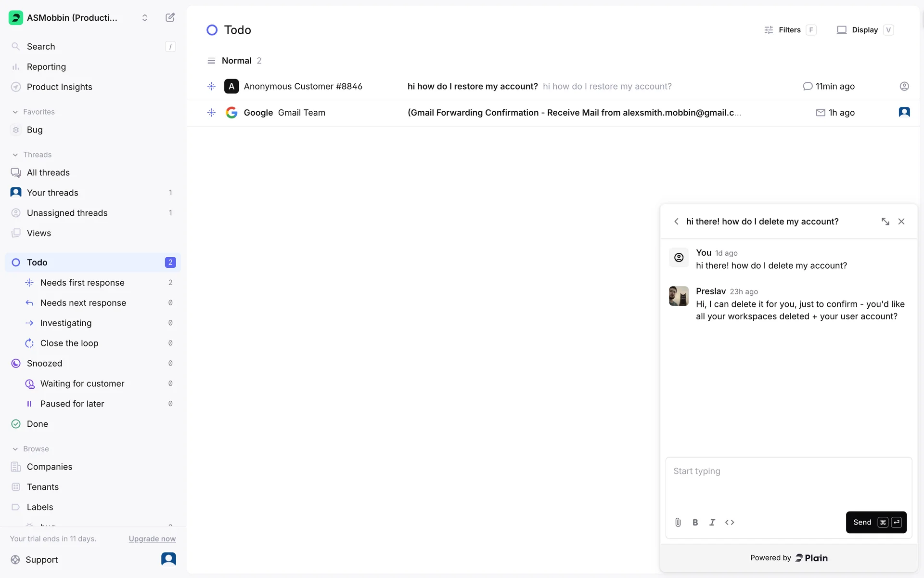Toggle italic formatting in chat composer
This screenshot has width=924, height=578.
point(712,522)
